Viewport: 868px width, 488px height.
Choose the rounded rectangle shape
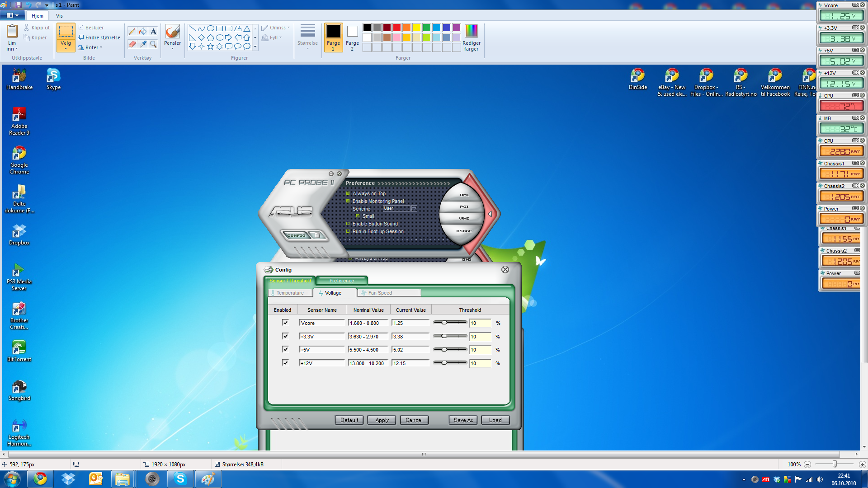(228, 28)
